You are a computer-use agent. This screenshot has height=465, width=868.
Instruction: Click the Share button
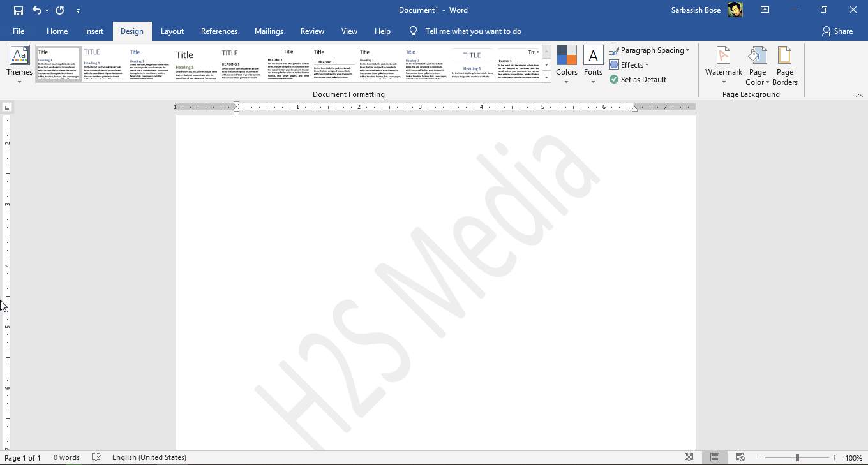837,31
